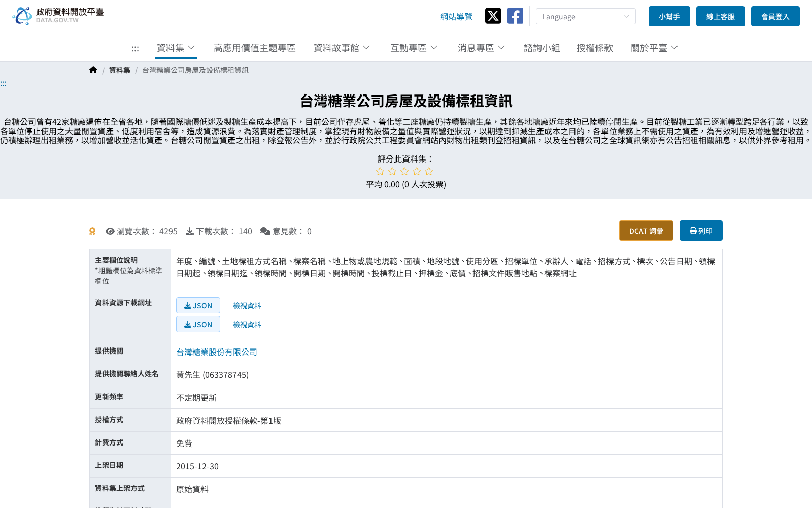The height and width of the screenshot is (508, 812).
Task: Click the value 不定期更新
Action: click(196, 398)
